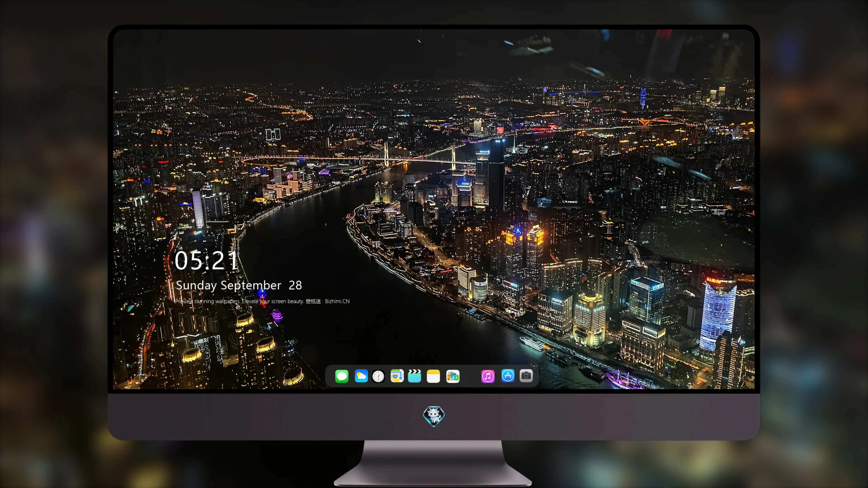Open the App Store icon in the dock
Image resolution: width=868 pixels, height=488 pixels.
click(508, 376)
